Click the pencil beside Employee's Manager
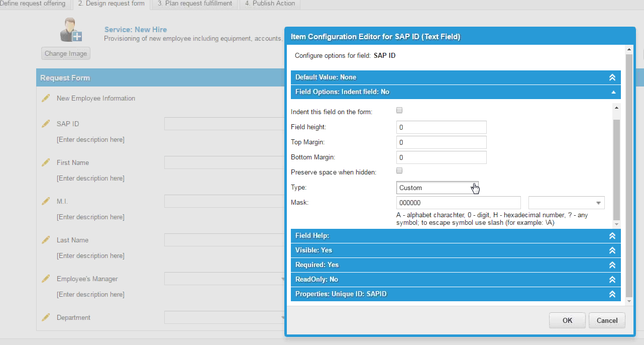 coord(46,278)
